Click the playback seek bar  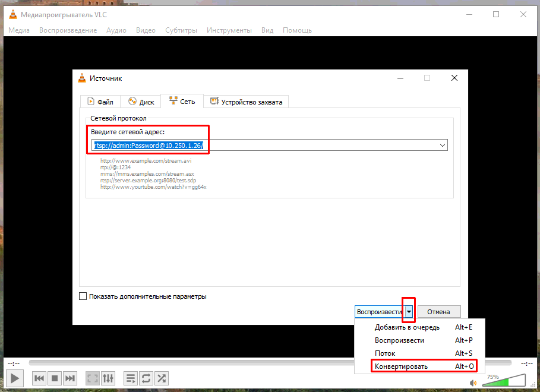(x=270, y=363)
